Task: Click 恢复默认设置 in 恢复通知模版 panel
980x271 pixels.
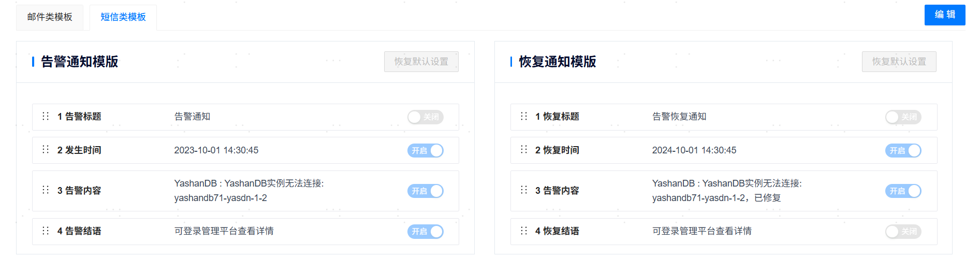Action: [899, 62]
